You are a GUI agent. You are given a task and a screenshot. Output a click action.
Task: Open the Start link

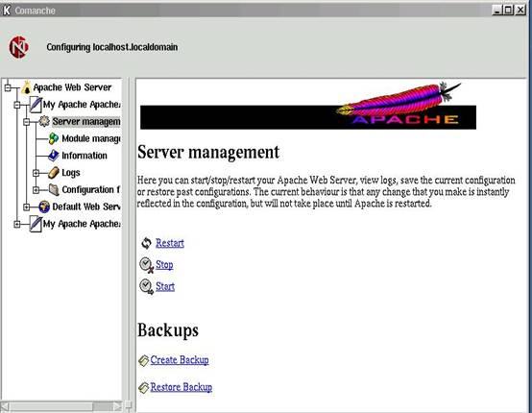(165, 286)
